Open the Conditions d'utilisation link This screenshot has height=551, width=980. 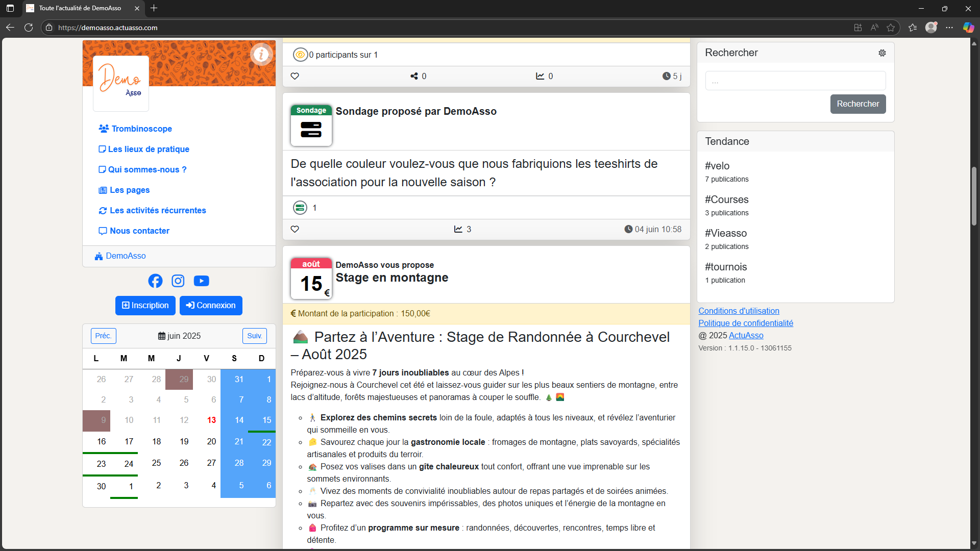click(x=739, y=311)
